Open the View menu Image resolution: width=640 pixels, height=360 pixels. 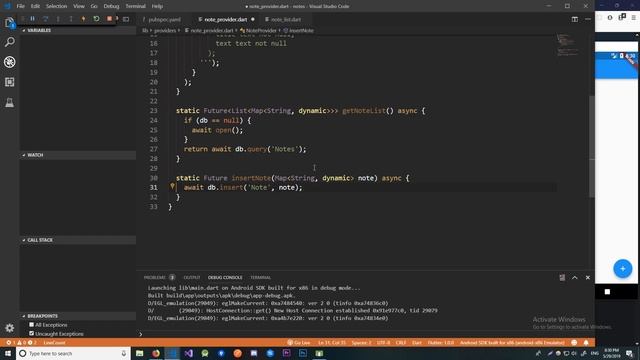[79, 6]
